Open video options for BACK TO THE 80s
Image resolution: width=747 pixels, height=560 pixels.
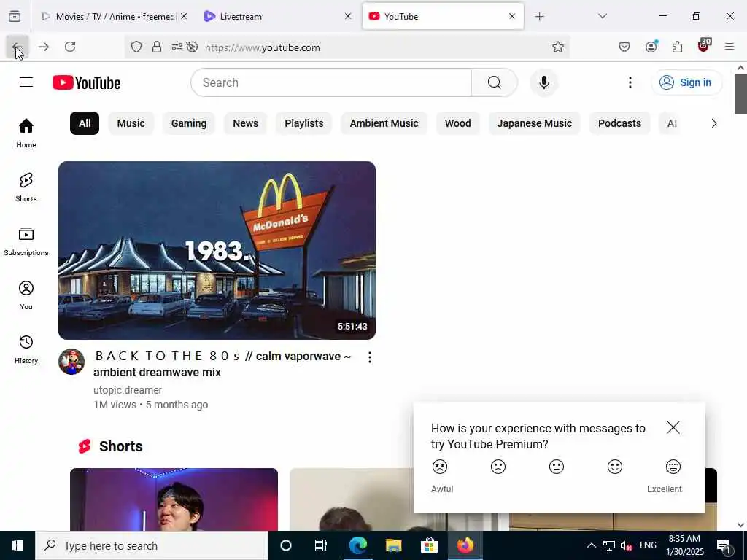pos(369,357)
